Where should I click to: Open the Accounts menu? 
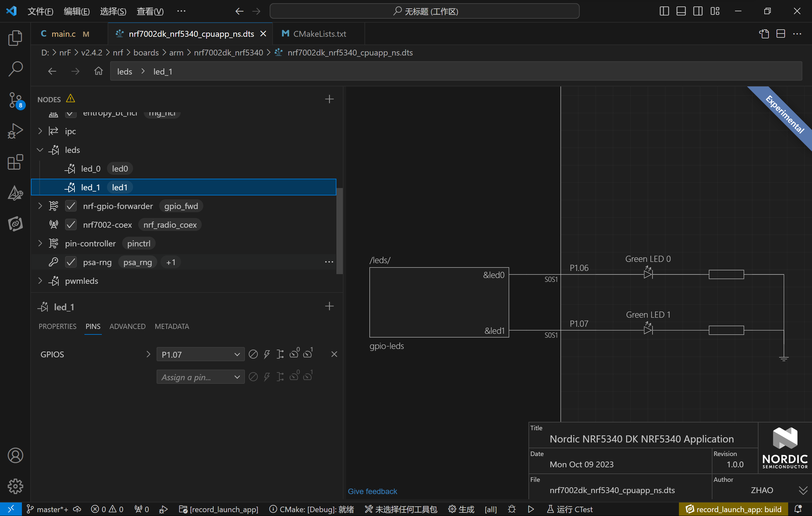(x=15, y=455)
